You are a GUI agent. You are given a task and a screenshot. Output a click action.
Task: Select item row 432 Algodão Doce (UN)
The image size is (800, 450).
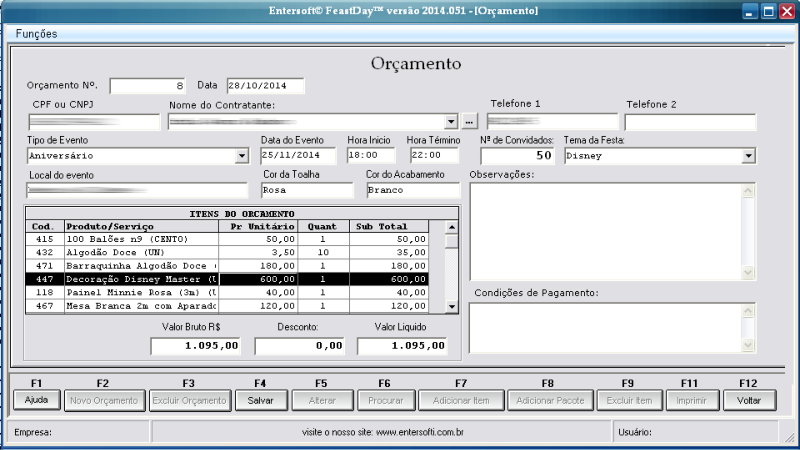click(x=228, y=253)
